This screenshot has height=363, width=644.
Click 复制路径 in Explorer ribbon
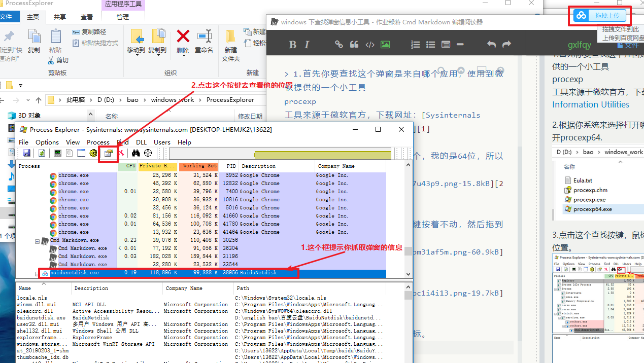point(89,32)
